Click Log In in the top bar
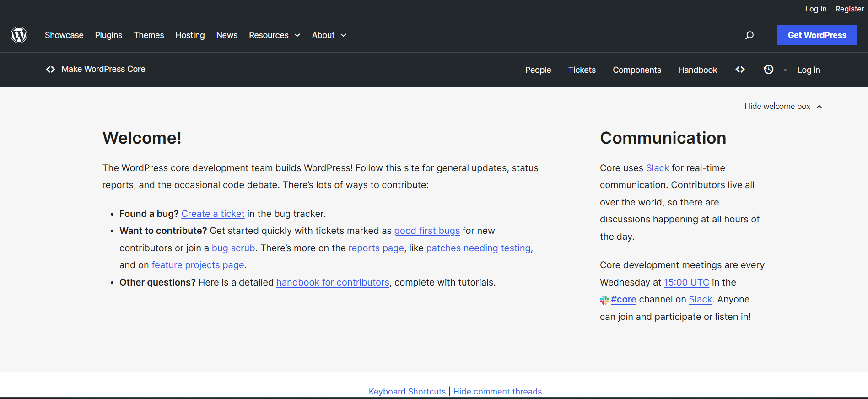 pos(816,9)
